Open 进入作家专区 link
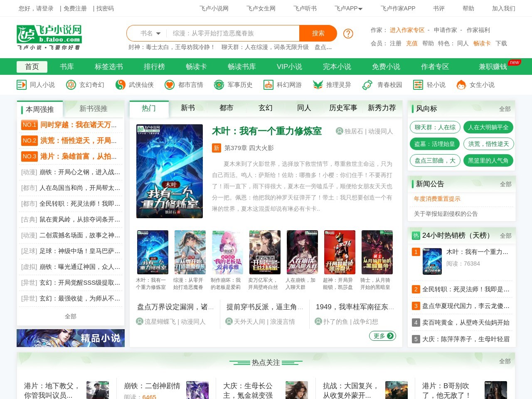The height and width of the screenshot is (399, 532). pyautogui.click(x=407, y=30)
